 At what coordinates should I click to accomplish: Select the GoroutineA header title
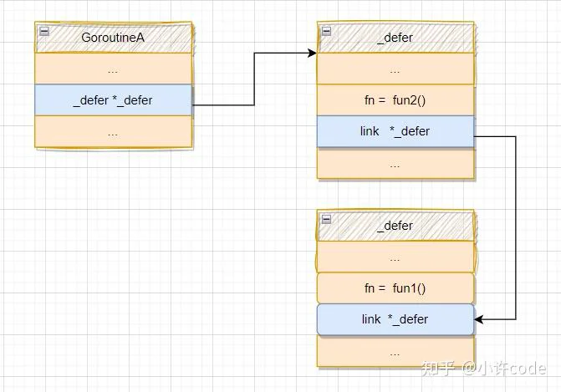pos(113,38)
